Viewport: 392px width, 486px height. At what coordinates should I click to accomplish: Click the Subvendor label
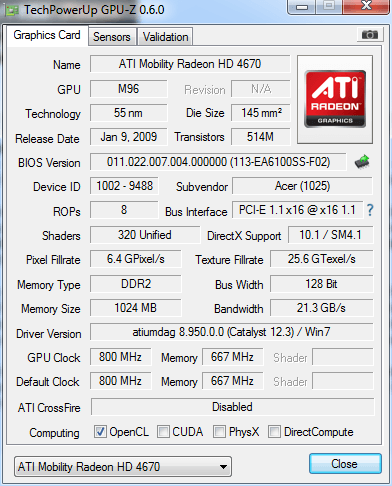pyautogui.click(x=202, y=187)
